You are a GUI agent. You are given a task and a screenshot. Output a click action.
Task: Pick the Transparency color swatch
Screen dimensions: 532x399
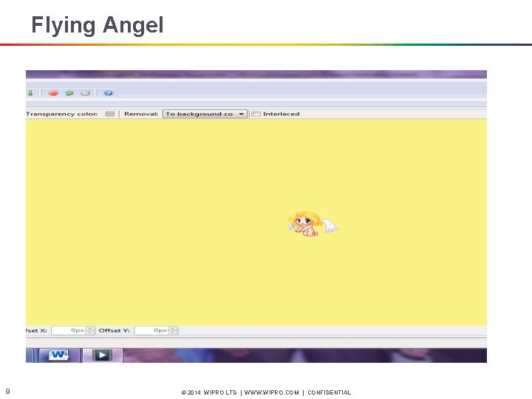tap(110, 114)
